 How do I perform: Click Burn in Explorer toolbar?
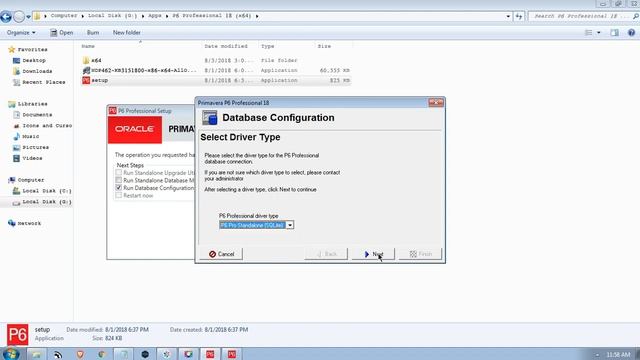click(x=93, y=33)
